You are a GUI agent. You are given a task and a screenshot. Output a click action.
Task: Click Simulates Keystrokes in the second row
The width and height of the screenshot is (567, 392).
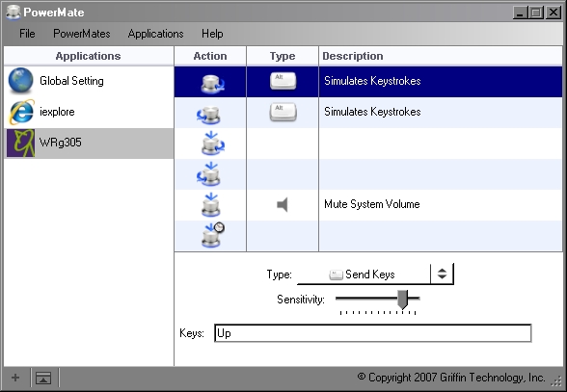click(372, 112)
